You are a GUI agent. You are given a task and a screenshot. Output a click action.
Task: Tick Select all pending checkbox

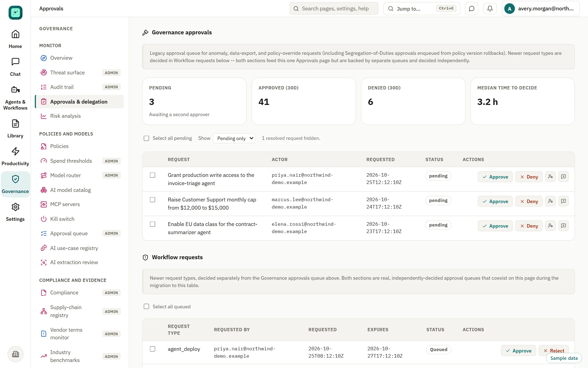146,138
